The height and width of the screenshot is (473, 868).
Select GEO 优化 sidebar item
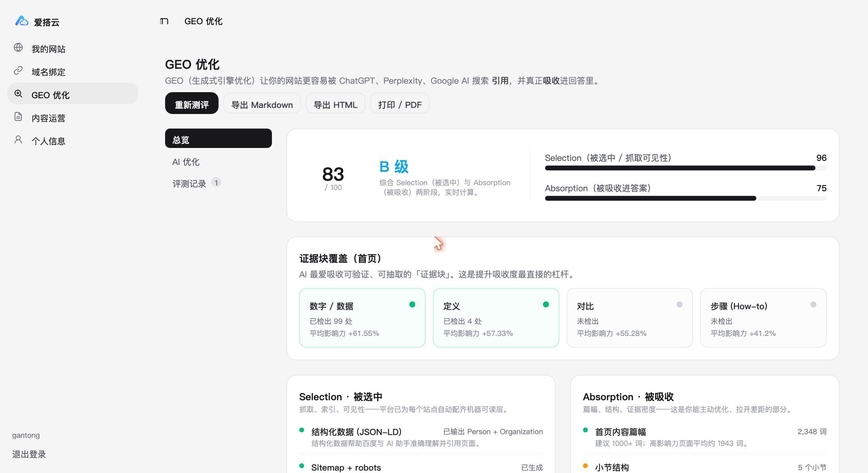[73, 94]
